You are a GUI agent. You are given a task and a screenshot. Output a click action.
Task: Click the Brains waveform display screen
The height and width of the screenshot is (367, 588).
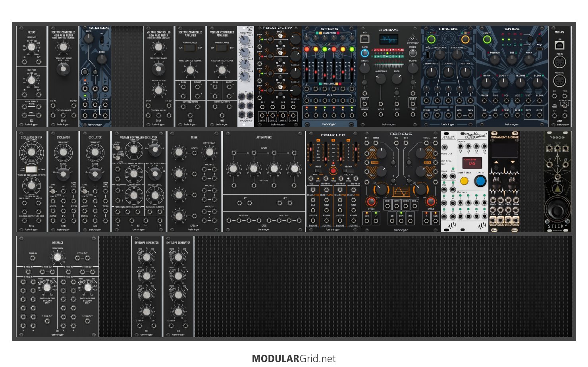point(389,39)
